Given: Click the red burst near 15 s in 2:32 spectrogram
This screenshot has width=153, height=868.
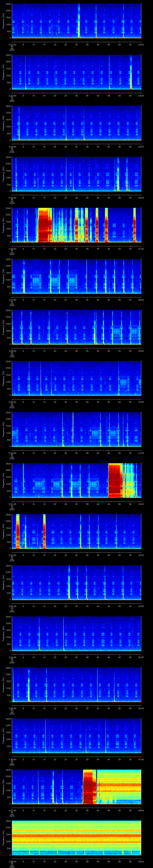Looking at the screenshot, I should click(x=44, y=531).
